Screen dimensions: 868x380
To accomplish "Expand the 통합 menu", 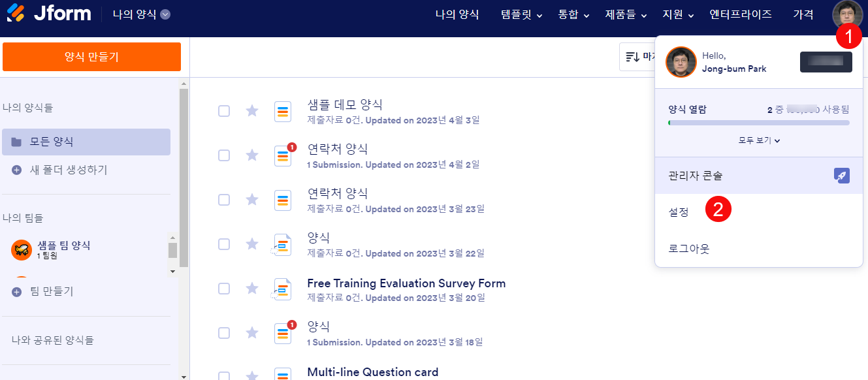I will 573,14.
